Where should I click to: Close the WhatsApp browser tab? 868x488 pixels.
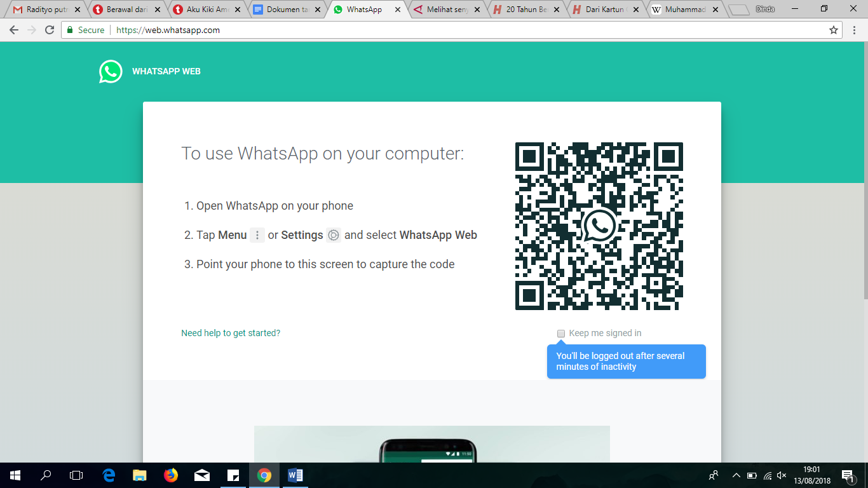coord(398,10)
